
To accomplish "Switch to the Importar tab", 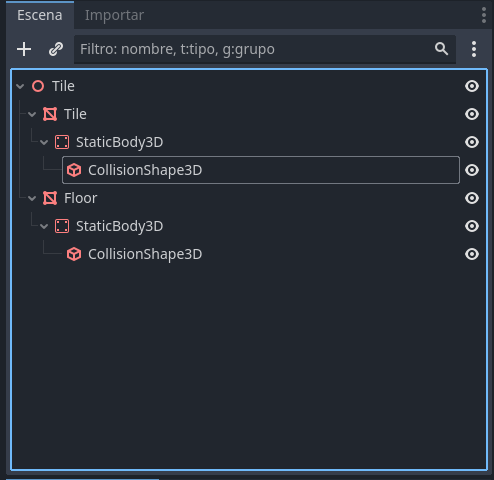I will (x=114, y=15).
